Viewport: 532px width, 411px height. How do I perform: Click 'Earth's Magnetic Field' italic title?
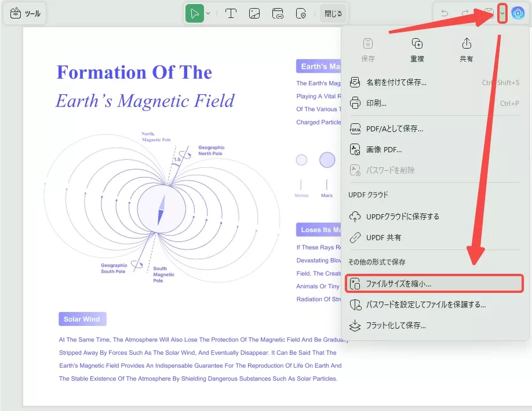coord(145,101)
